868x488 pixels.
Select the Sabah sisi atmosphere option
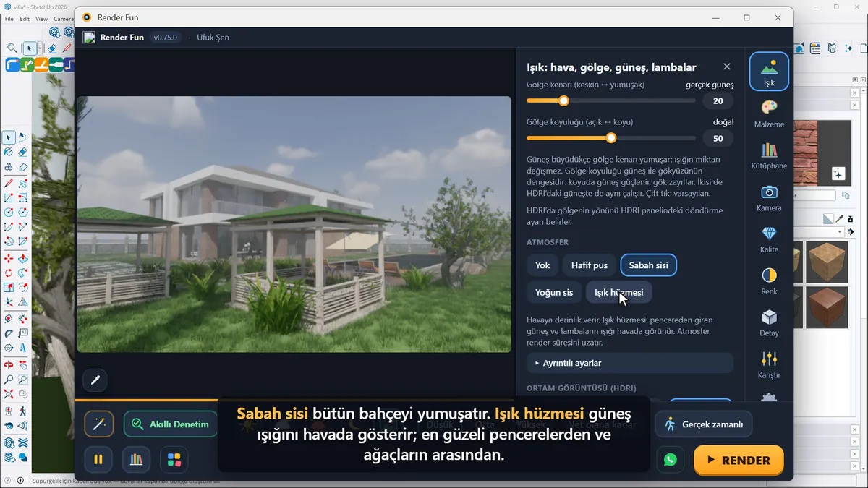pyautogui.click(x=649, y=265)
